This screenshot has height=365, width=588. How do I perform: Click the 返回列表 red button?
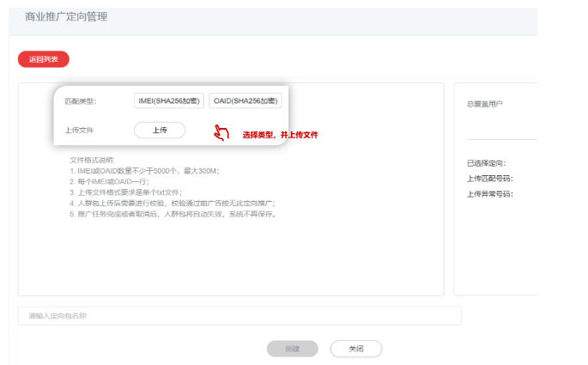point(44,59)
